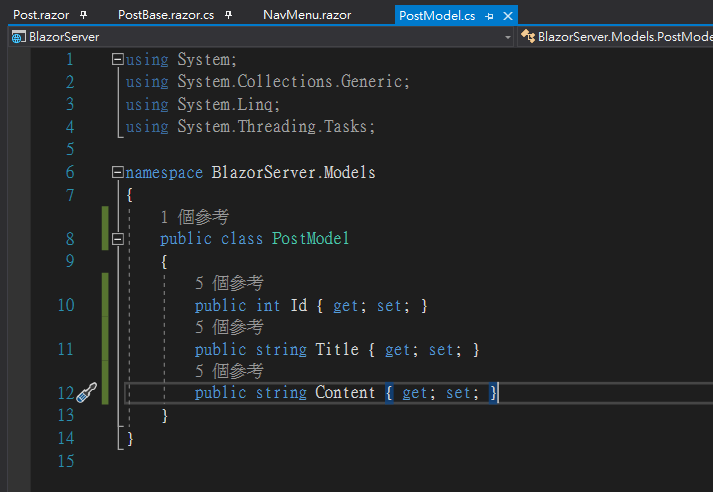Click line number 15 in the margin

pos(66,461)
